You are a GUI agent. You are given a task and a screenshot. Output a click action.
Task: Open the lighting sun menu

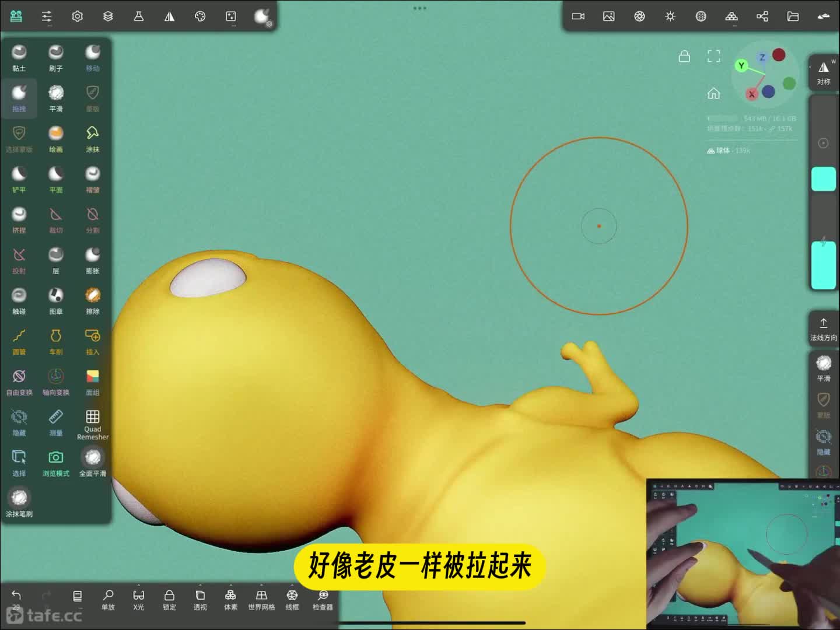[x=670, y=16]
